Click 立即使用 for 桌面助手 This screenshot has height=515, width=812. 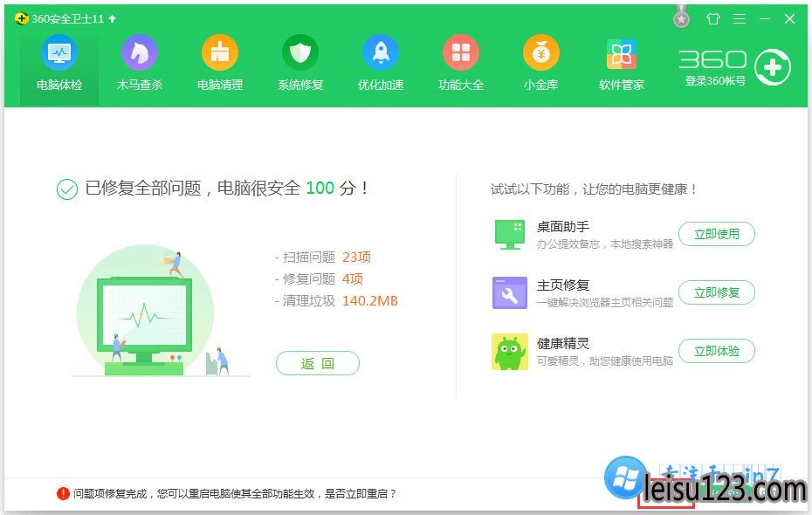coord(717,234)
